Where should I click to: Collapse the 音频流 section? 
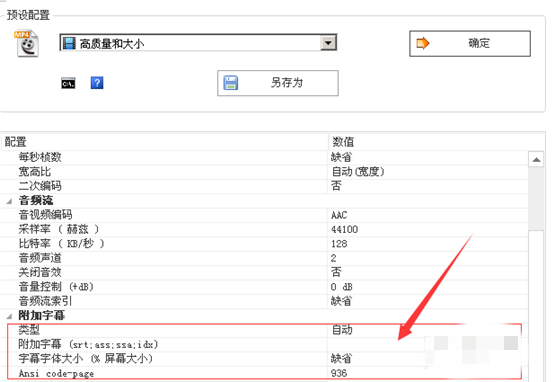tap(10, 201)
